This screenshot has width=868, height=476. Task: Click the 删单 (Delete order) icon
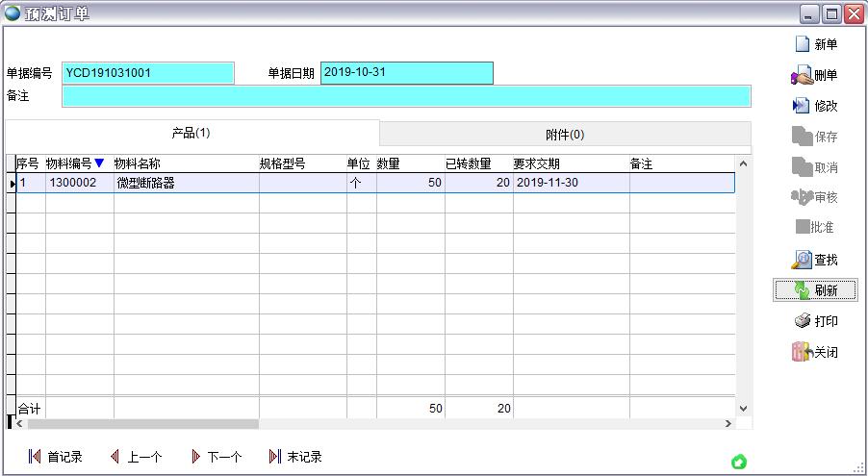coord(802,75)
